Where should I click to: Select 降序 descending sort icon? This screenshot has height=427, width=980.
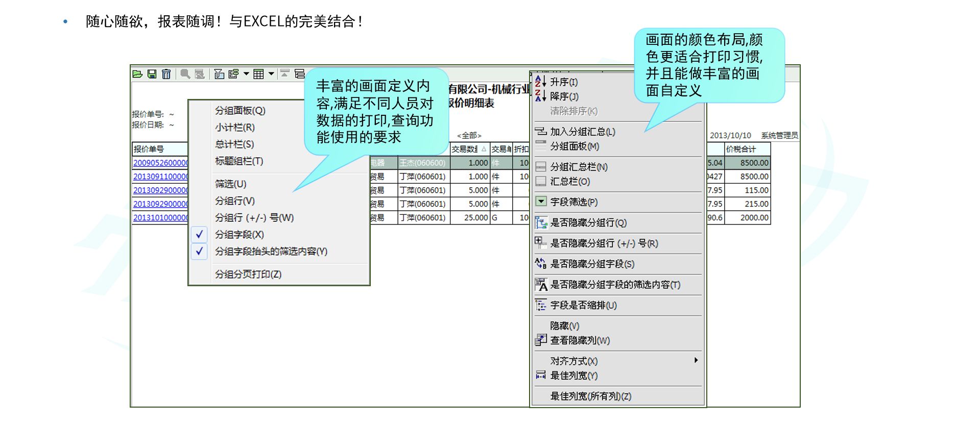tap(540, 96)
